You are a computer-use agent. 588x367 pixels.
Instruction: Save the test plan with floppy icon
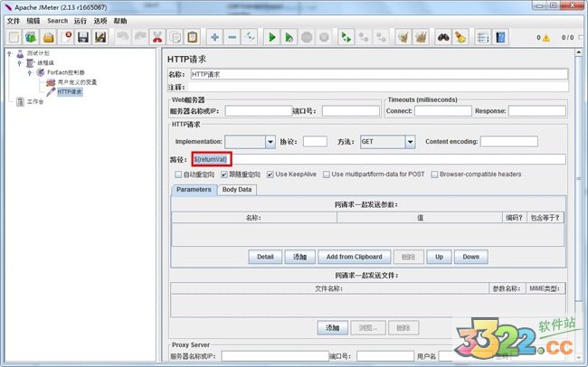click(x=83, y=37)
